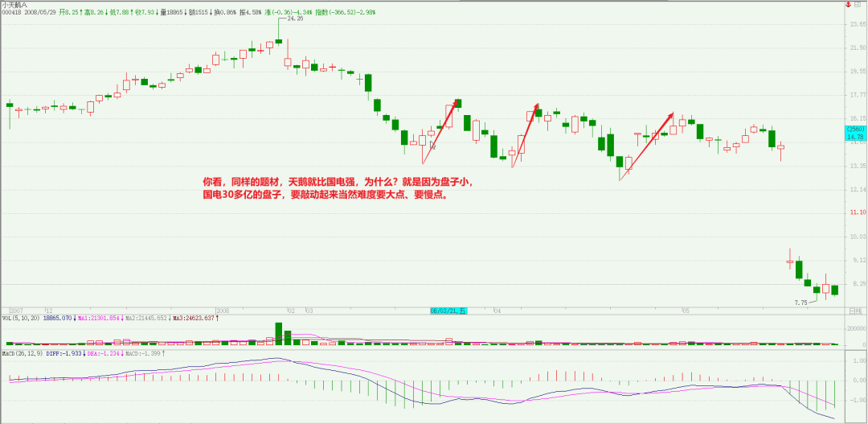Viewport: 868px width, 424px height.
Task: Click the stock code 000418
Action: click(11, 10)
